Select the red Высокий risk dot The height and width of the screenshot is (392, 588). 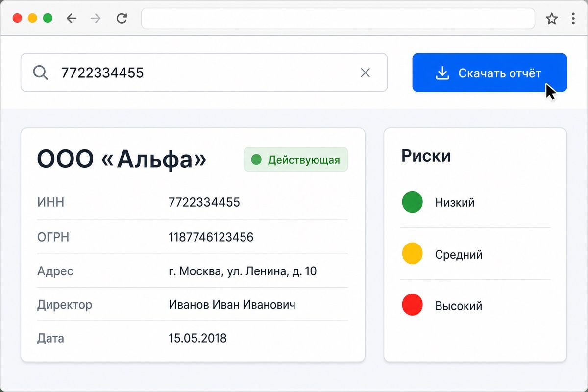(x=413, y=305)
